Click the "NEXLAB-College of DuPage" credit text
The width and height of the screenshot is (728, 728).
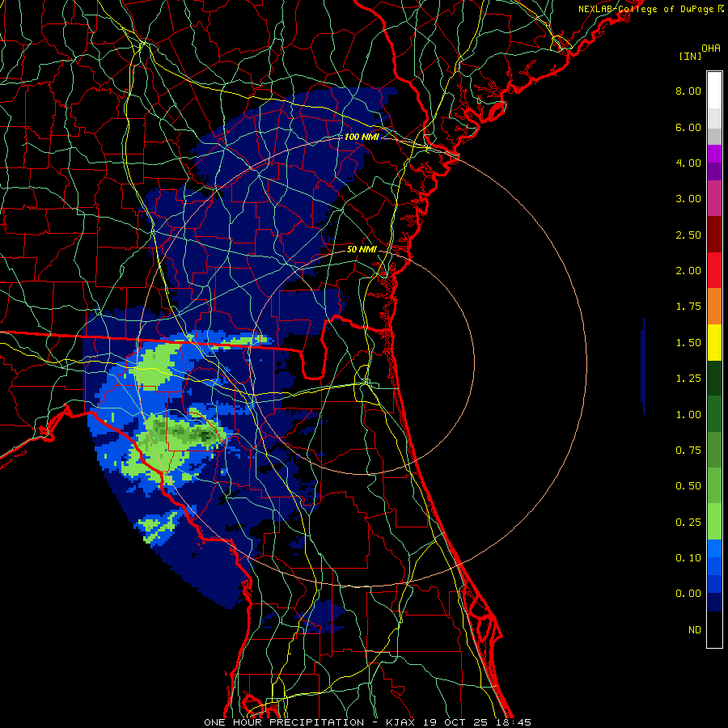(646, 9)
